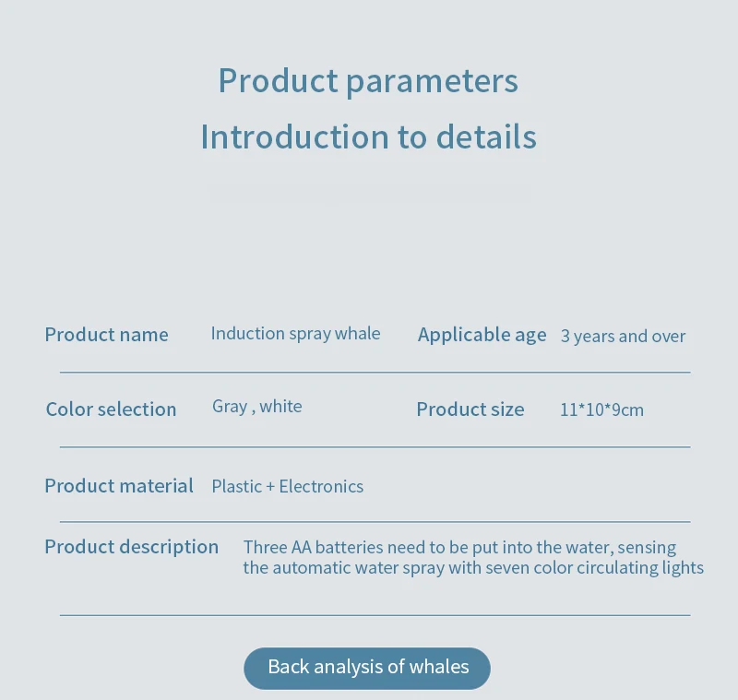The image size is (738, 700).
Task: Click the automatic water spray description line
Action: [x=473, y=568]
